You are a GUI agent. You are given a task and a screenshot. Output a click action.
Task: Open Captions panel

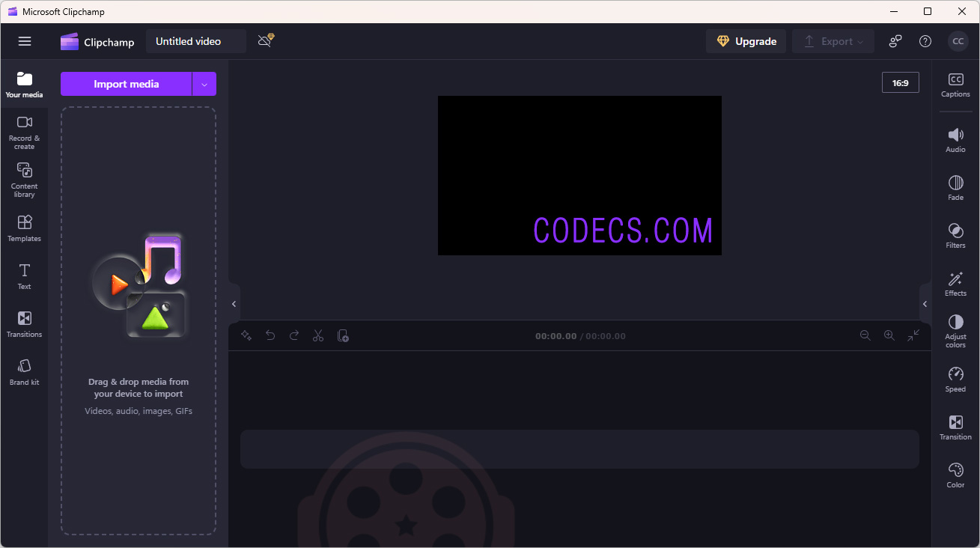coord(955,85)
